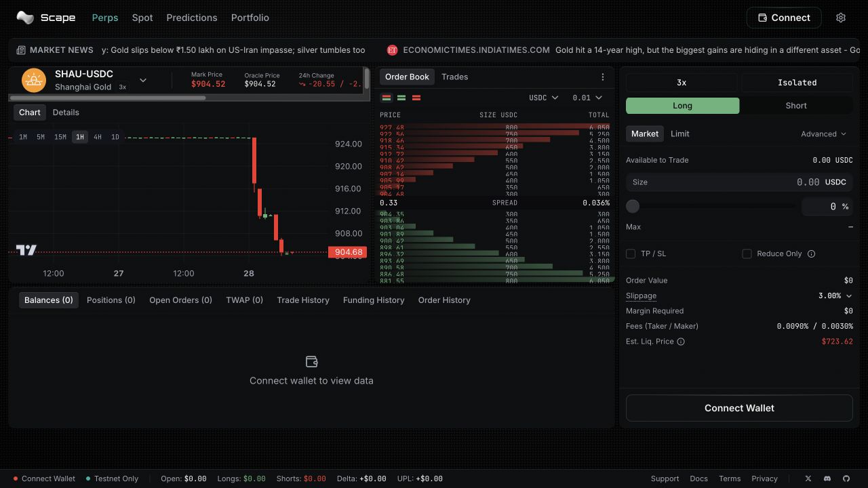868x488 pixels.
Task: Click the Size USDC input field
Action: (739, 182)
